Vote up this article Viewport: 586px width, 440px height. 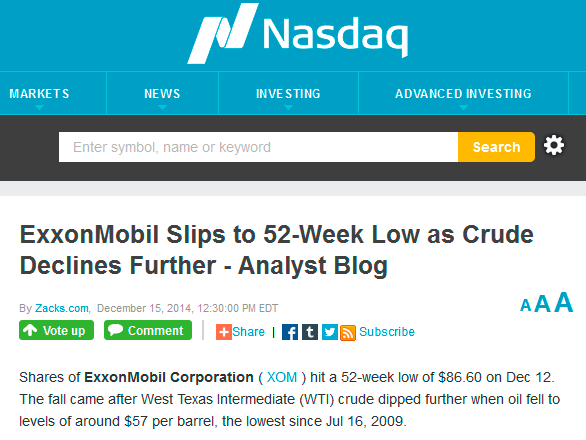click(x=56, y=330)
